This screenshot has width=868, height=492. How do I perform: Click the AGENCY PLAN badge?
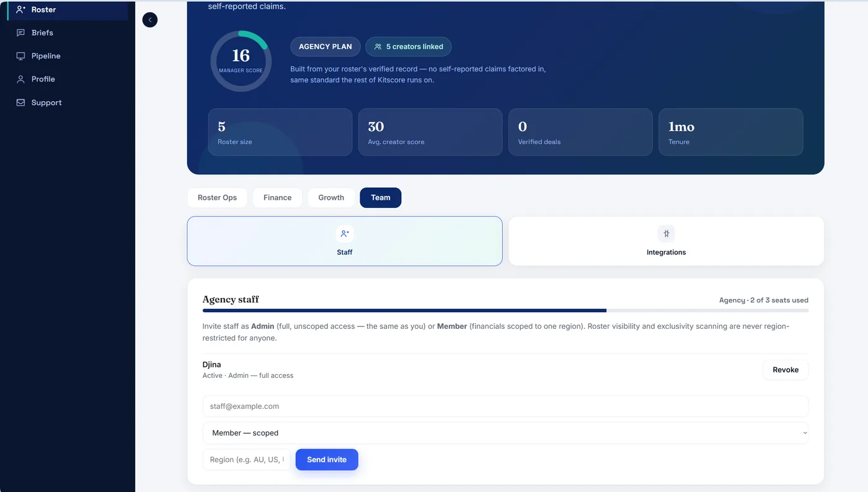[325, 47]
